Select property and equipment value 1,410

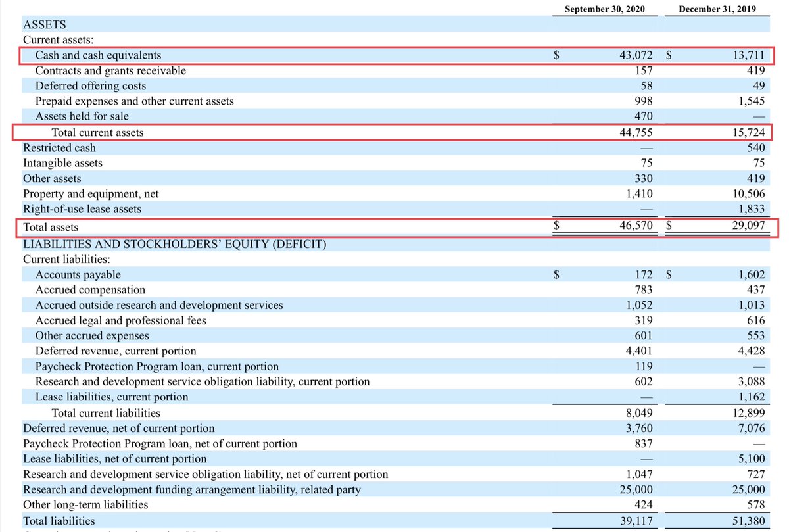point(638,194)
